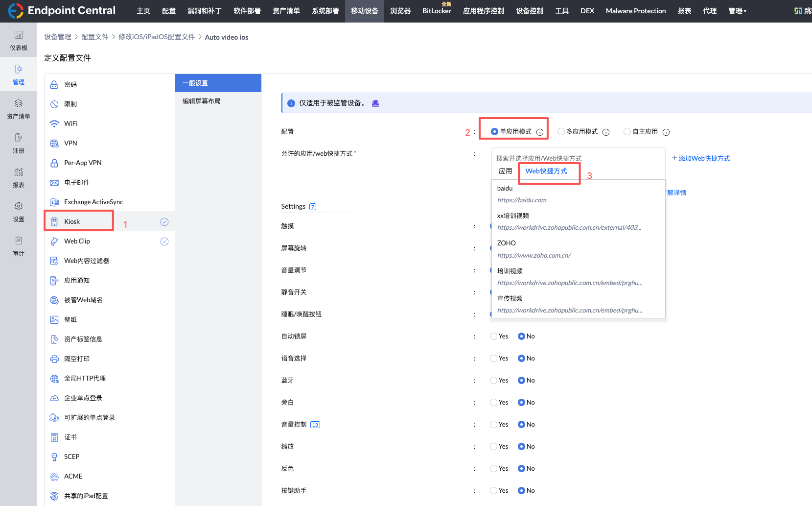Click the info icon next to 自主应用
The height and width of the screenshot is (506, 812).
point(666,132)
